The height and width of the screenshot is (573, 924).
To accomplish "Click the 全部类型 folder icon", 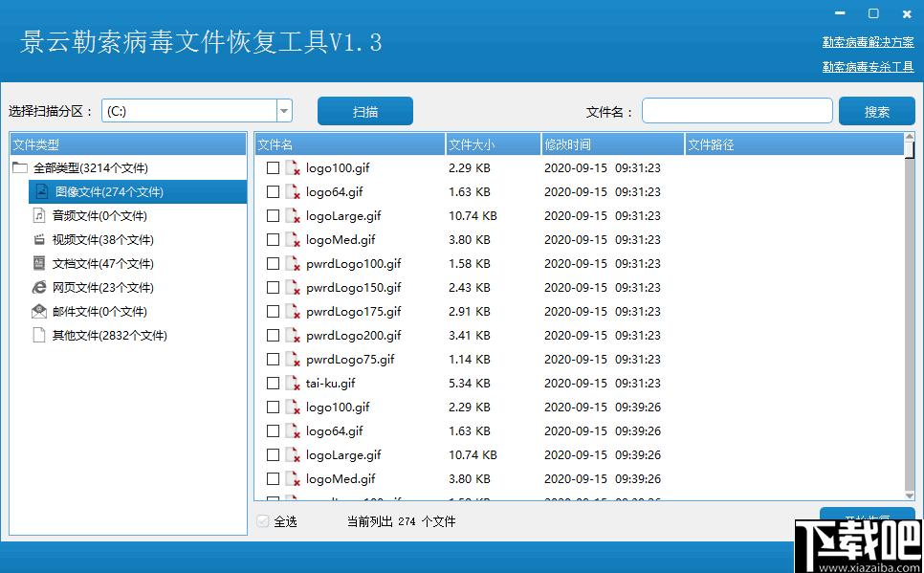I will (20, 168).
